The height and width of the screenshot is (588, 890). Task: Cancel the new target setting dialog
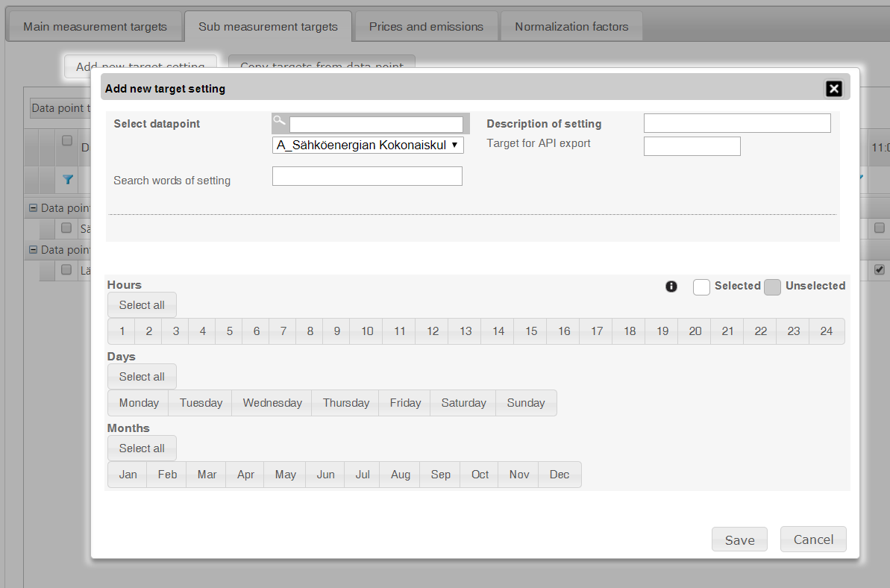813,539
